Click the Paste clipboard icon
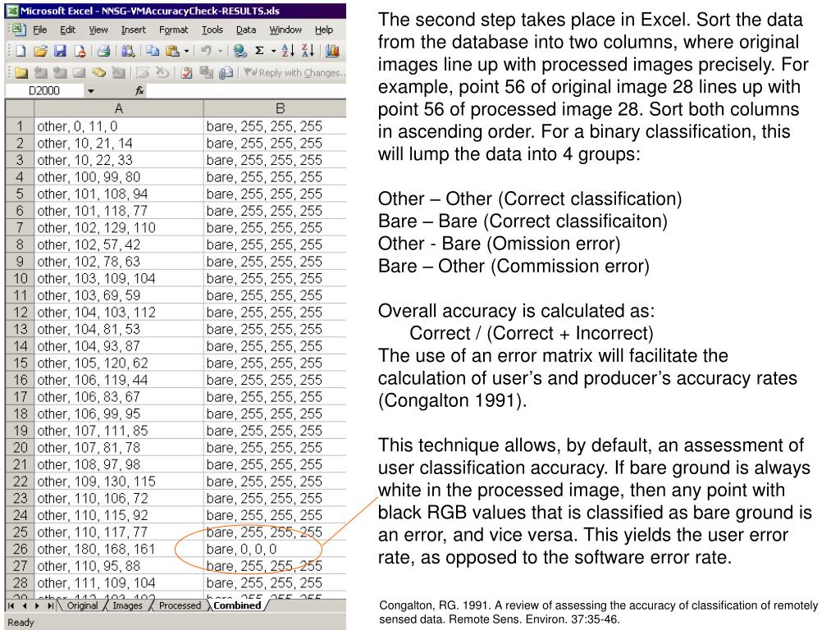 click(x=172, y=51)
